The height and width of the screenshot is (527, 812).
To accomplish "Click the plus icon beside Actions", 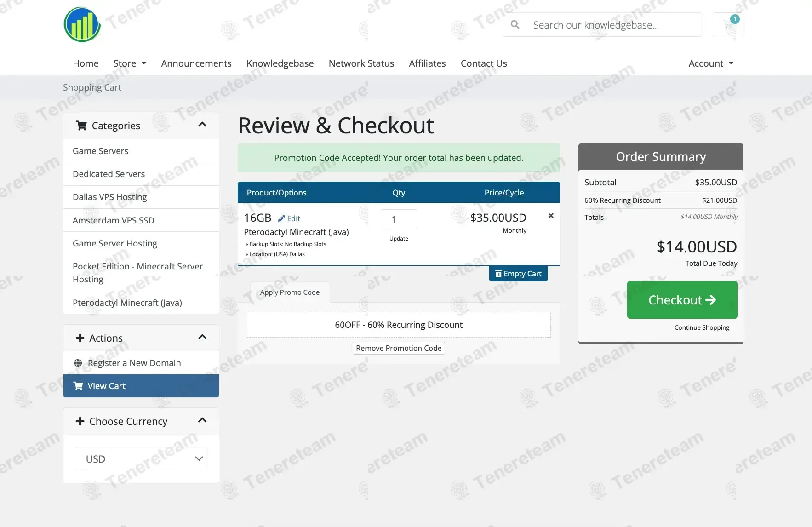I will pos(80,338).
